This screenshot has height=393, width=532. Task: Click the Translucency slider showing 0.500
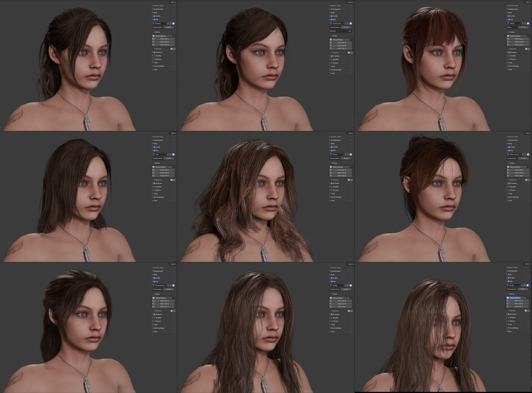169,289
